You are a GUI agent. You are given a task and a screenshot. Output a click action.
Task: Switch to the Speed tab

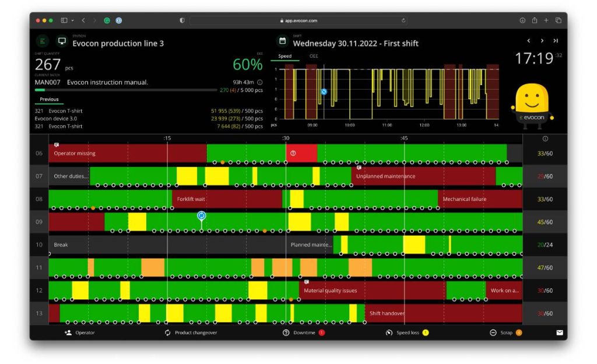[285, 56]
